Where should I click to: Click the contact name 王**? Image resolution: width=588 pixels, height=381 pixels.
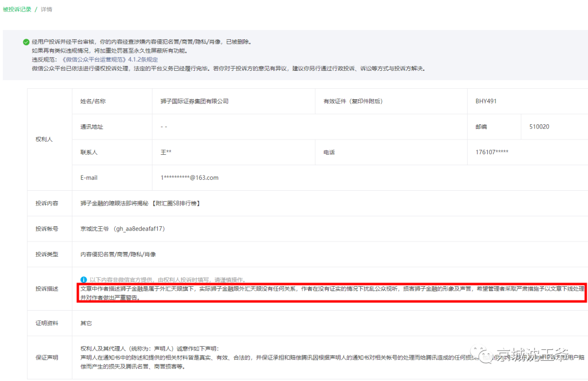pos(166,153)
